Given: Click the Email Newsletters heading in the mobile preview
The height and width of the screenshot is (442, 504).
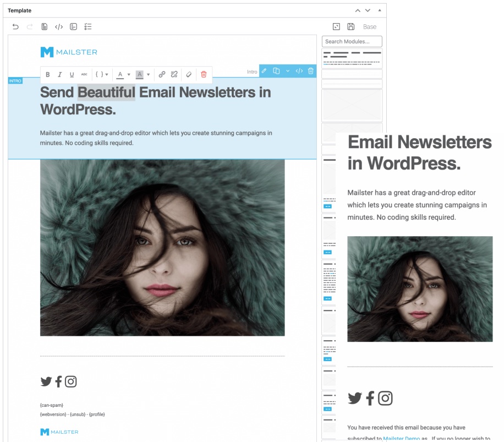Looking at the screenshot, I should 420,152.
